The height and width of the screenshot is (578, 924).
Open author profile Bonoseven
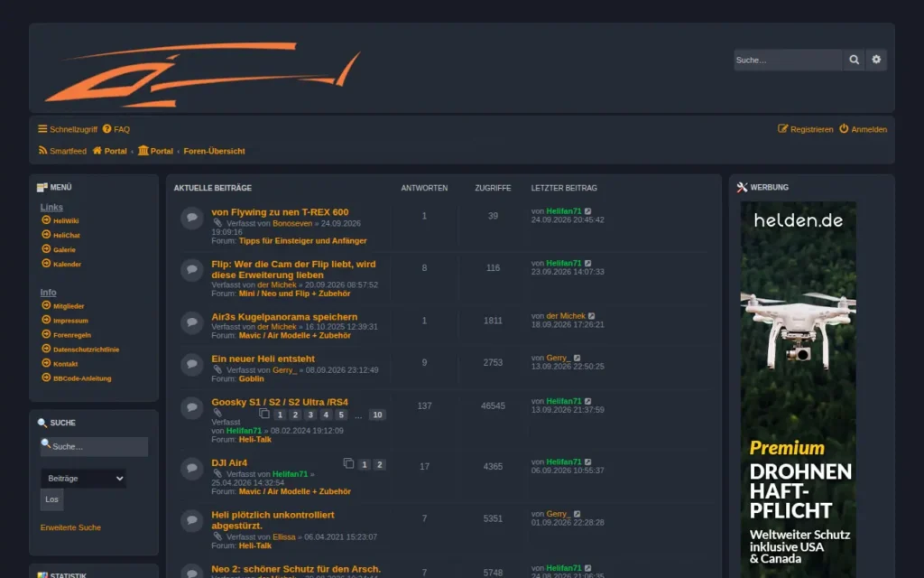tap(292, 224)
